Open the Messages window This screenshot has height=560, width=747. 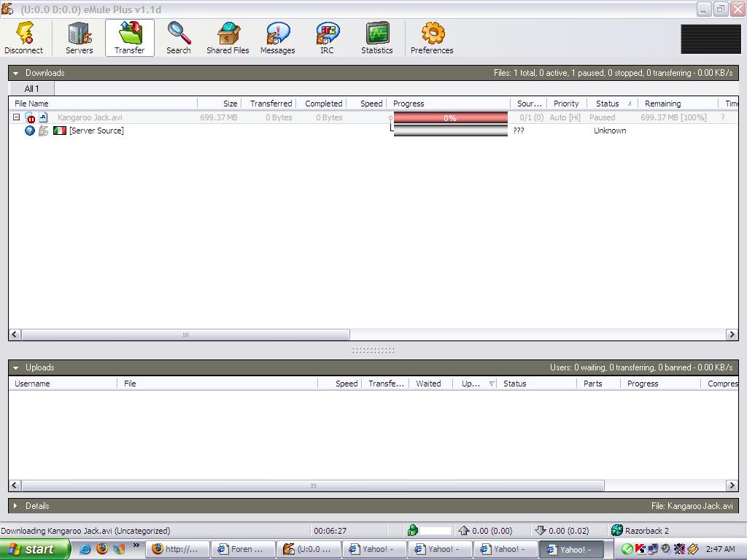point(278,38)
